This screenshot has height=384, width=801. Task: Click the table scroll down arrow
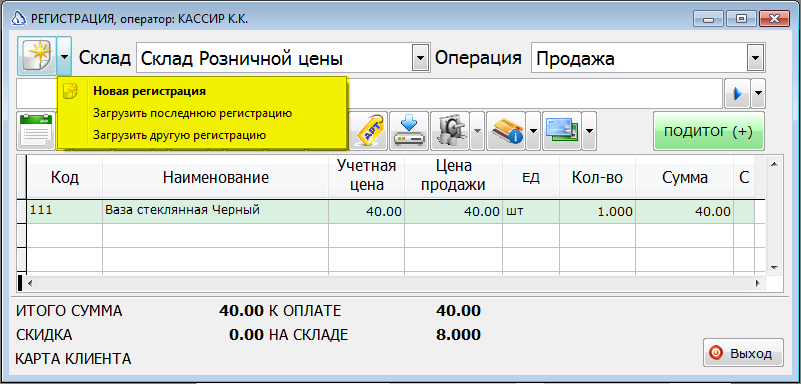773,267
